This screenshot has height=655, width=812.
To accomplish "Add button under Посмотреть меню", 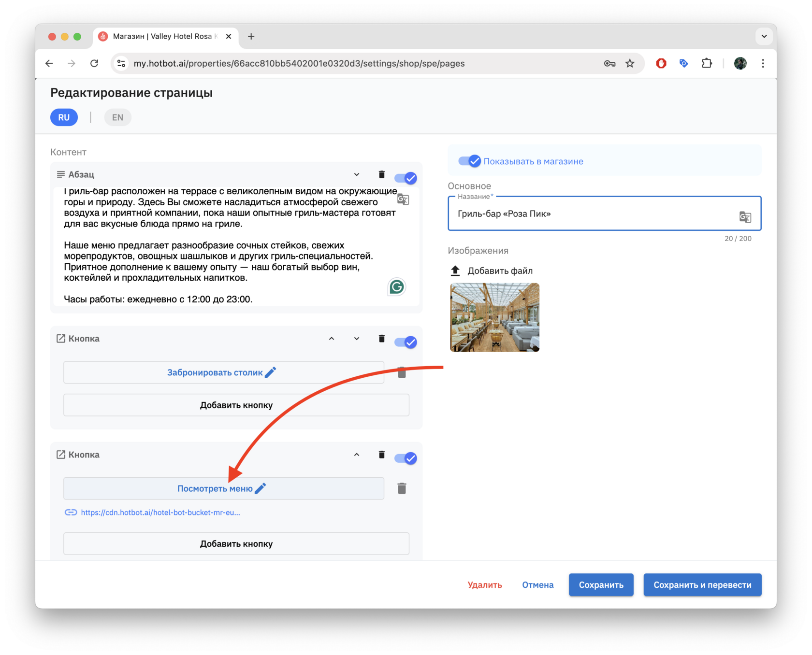I will point(236,543).
